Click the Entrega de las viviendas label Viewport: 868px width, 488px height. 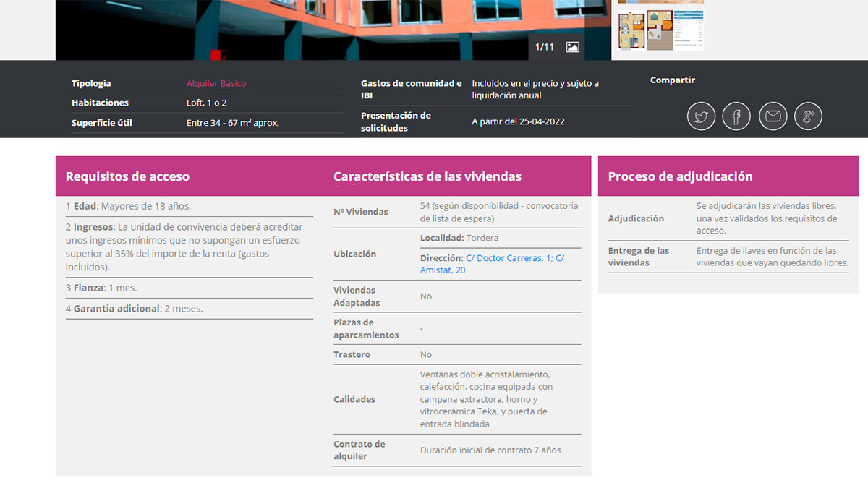pyautogui.click(x=639, y=257)
